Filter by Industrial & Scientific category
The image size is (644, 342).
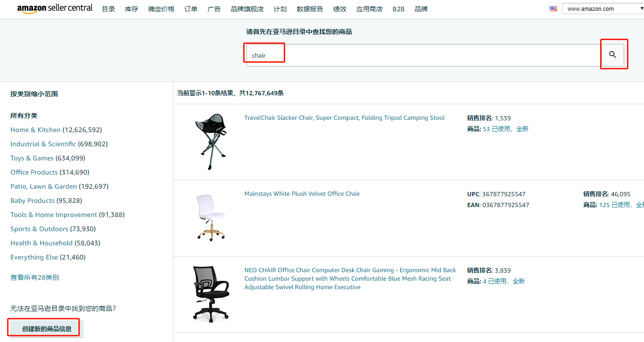click(x=43, y=144)
